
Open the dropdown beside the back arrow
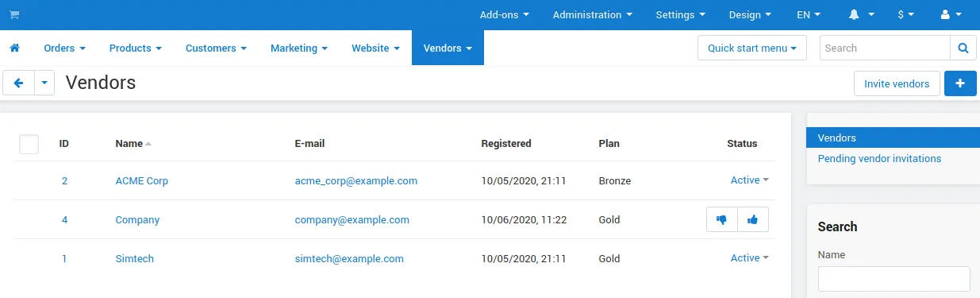[x=44, y=83]
